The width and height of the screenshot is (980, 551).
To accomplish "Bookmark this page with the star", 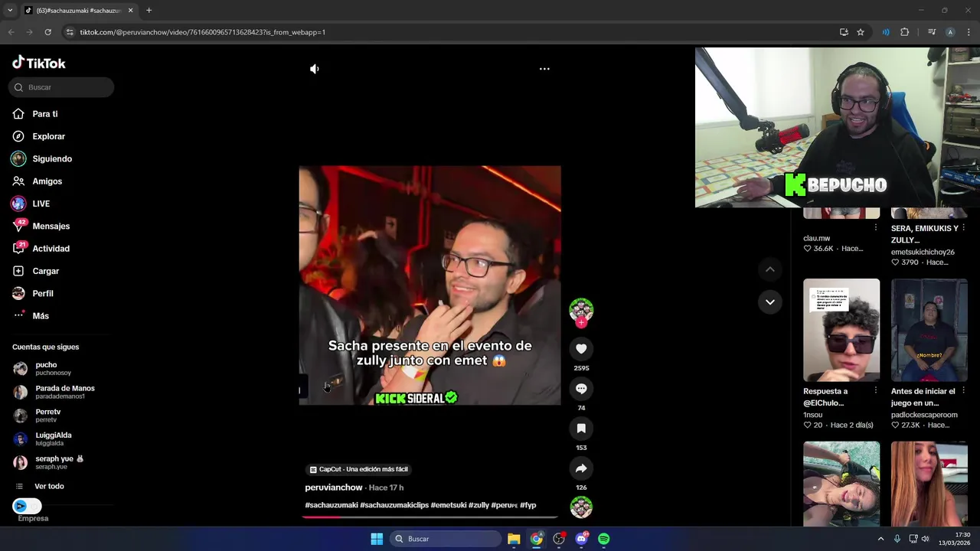I will tap(861, 32).
